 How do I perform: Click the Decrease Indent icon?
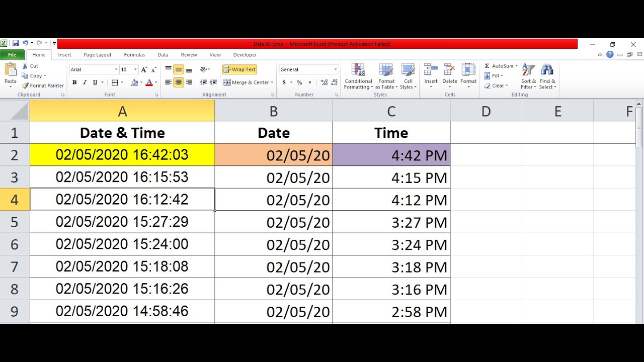[203, 82]
